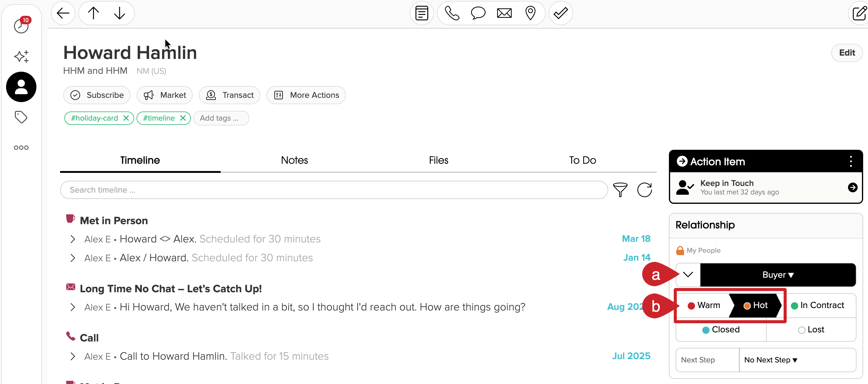The height and width of the screenshot is (384, 868).
Task: Click the email envelope icon by Long Time No Chat
Action: click(70, 287)
